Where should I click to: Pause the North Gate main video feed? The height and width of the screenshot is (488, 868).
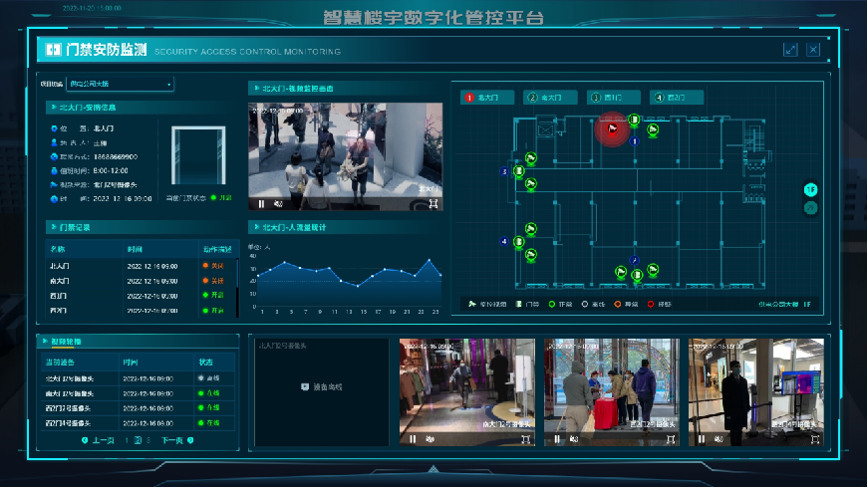(x=262, y=203)
